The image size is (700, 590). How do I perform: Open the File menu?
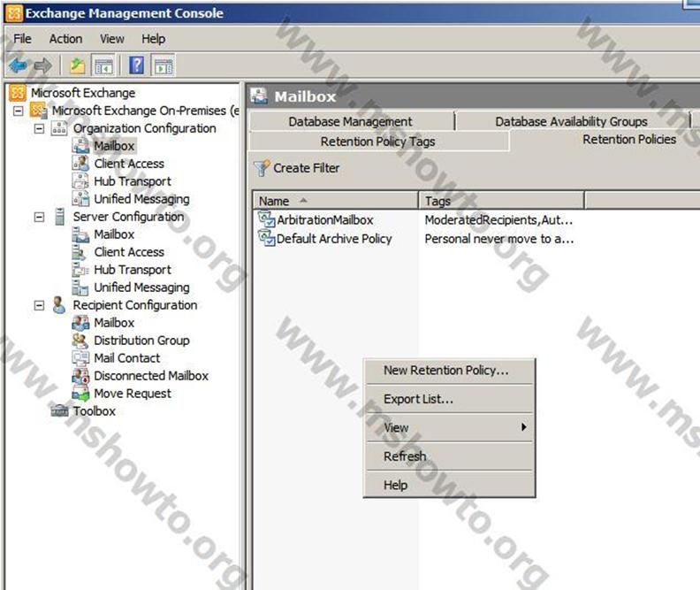pos(22,39)
